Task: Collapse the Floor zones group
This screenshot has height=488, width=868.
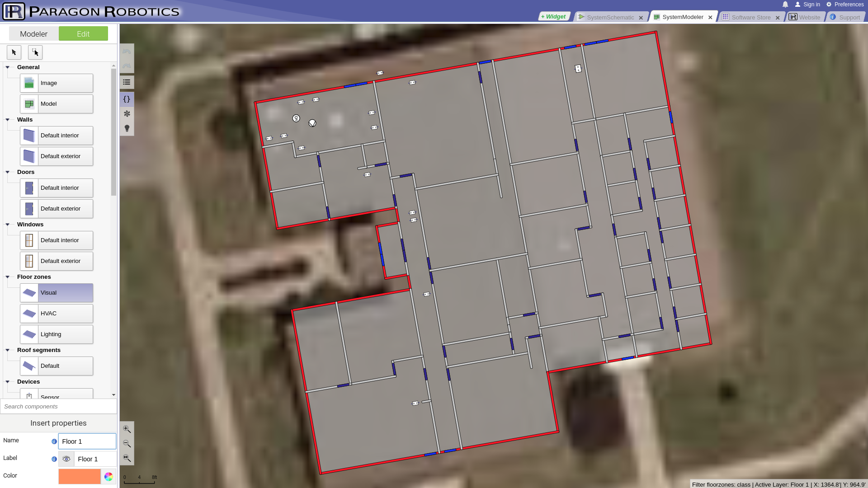Action: coord(8,277)
